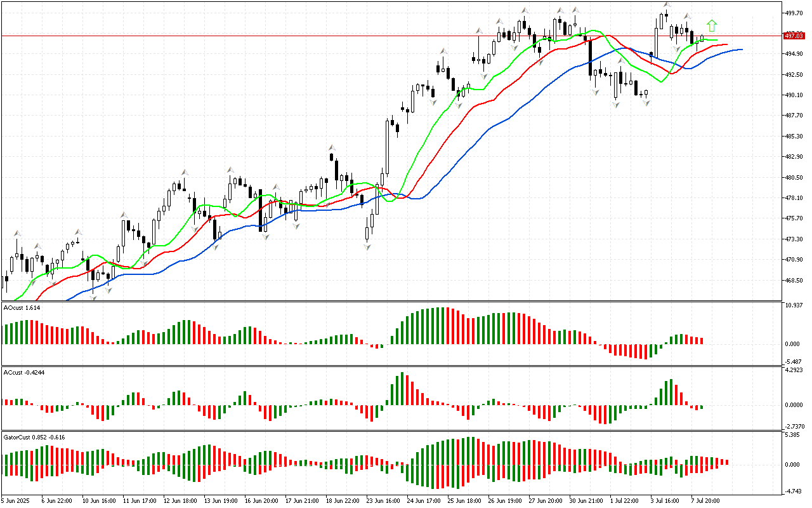Click the up fractal above the 18 Jun peak
The width and height of the screenshot is (812, 508).
pos(331,147)
